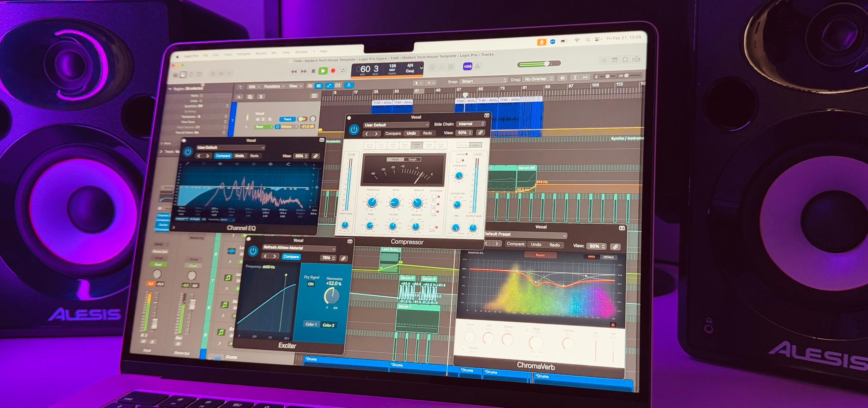Select the Color 2 swatch in the Exciter
This screenshot has height=408, width=868.
329,325
